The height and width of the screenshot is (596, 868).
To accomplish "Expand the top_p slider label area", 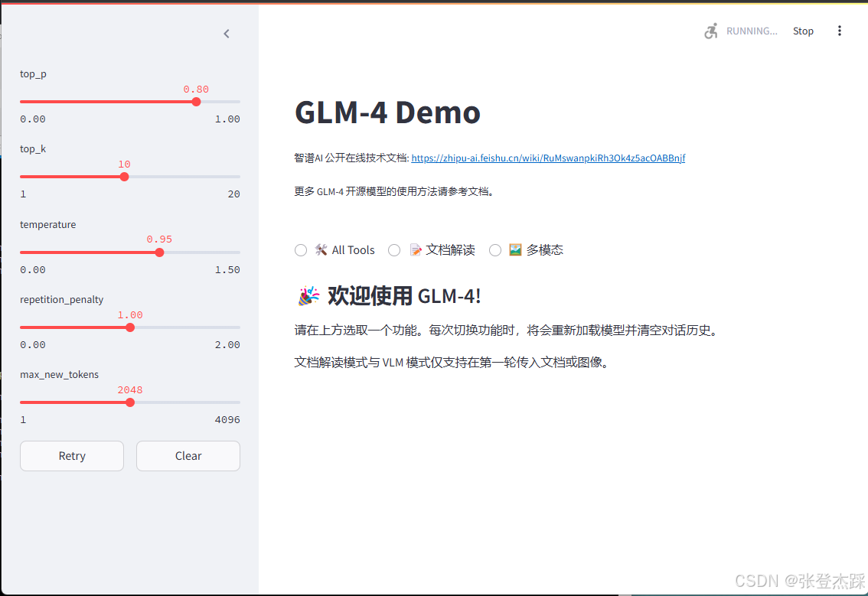I will point(33,73).
